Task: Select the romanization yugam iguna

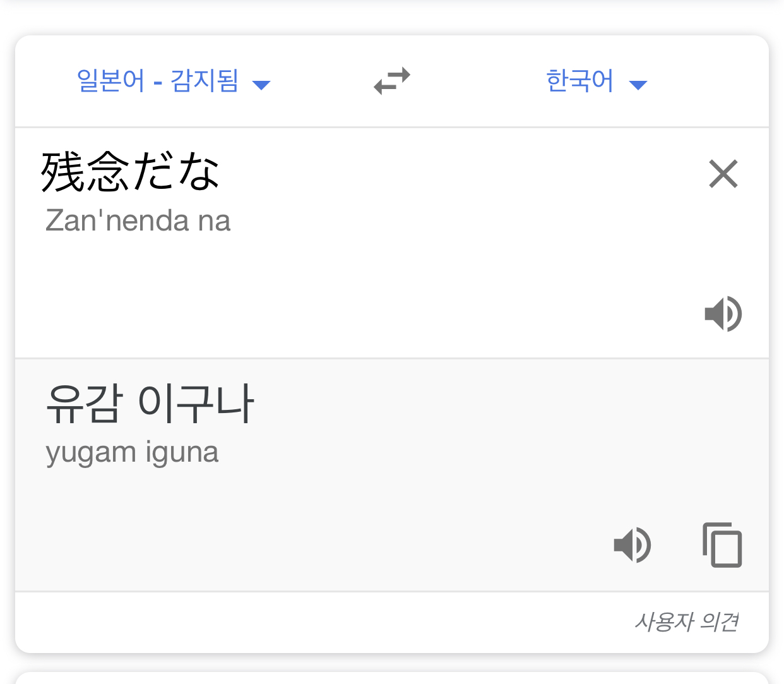Action: coord(132,453)
